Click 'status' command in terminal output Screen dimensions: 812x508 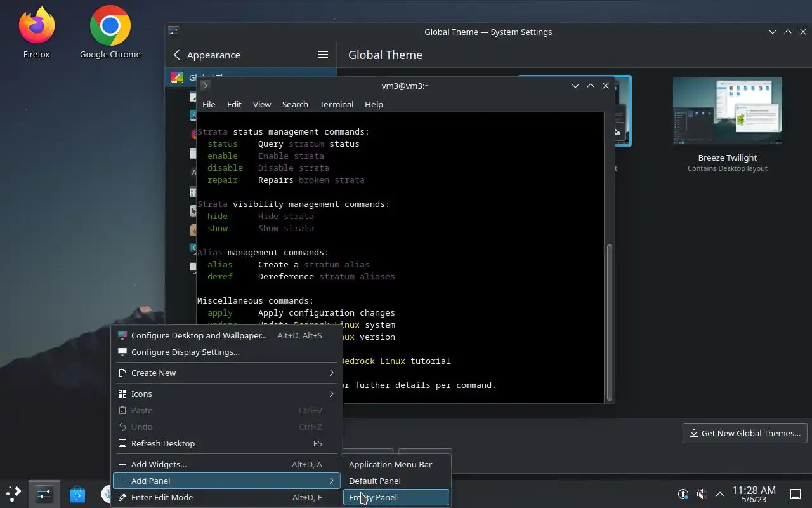(223, 144)
